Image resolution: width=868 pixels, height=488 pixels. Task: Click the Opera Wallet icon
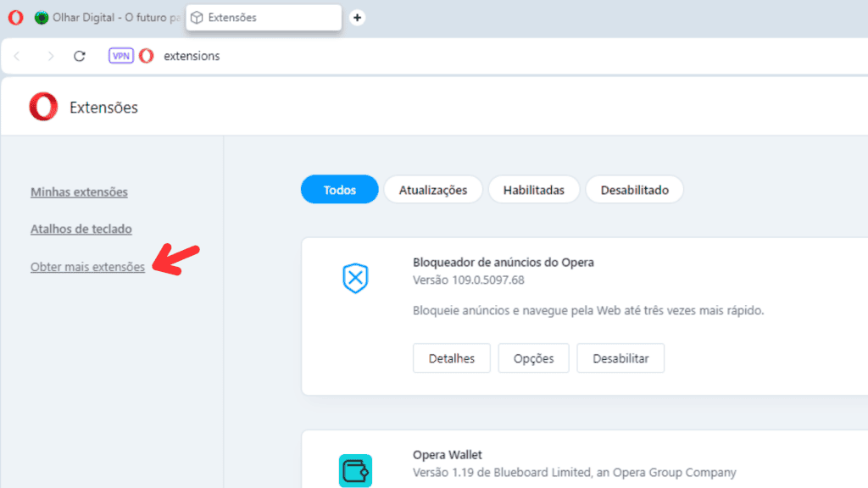tap(354, 469)
